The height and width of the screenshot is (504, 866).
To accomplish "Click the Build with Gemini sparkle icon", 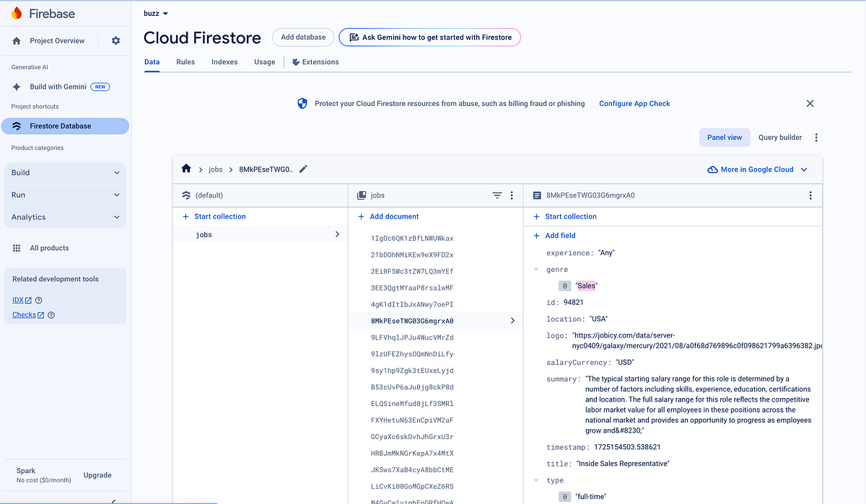I will point(16,86).
